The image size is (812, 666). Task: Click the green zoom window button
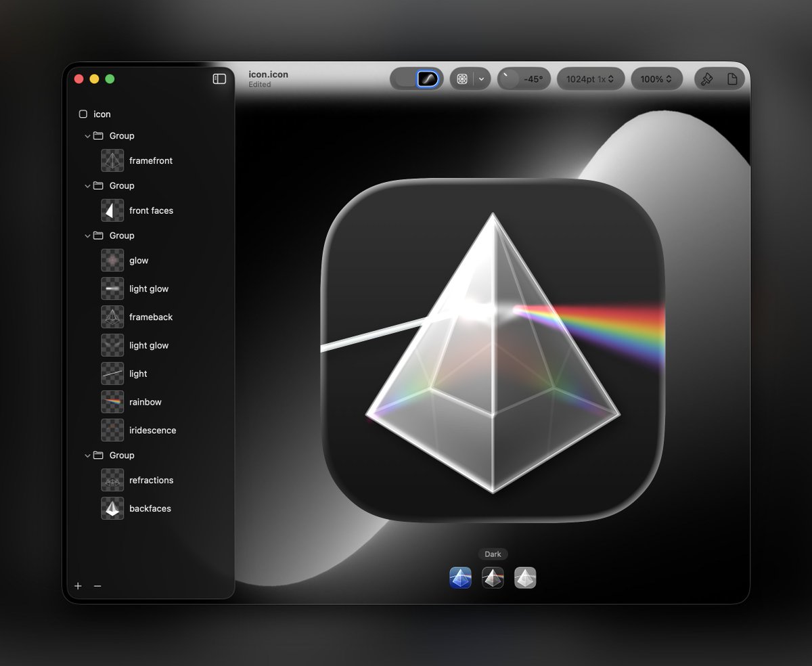tap(110, 79)
